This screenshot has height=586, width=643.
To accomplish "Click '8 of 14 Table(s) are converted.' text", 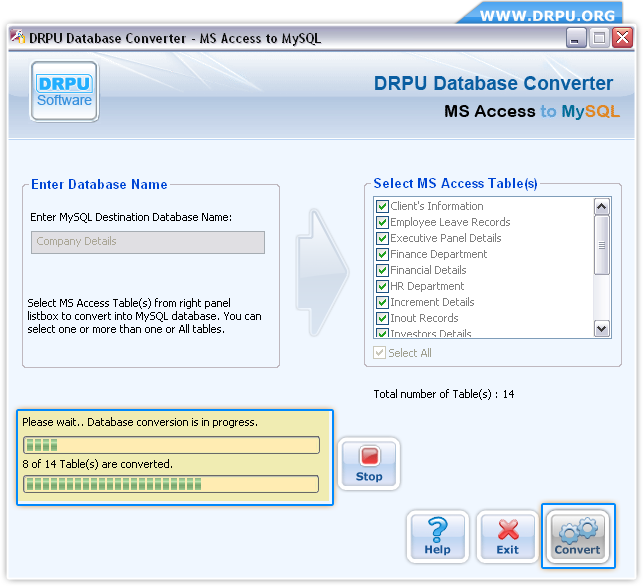I will point(98,464).
